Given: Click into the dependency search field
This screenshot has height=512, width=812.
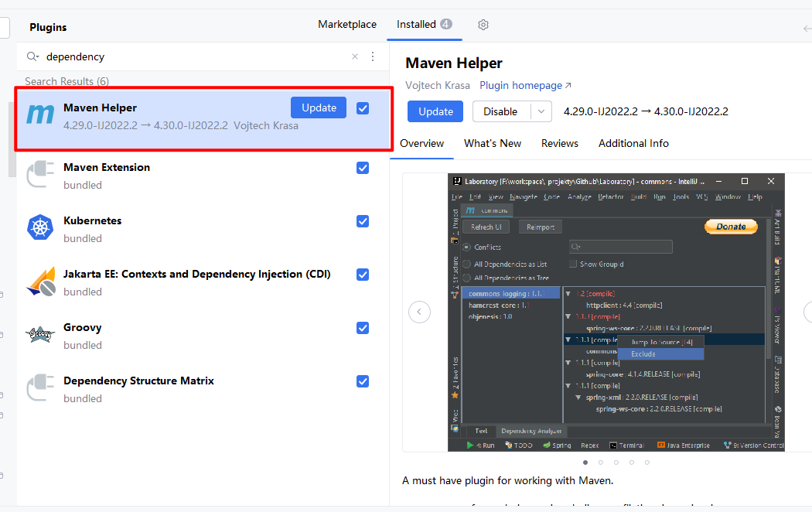Looking at the screenshot, I should (196, 56).
